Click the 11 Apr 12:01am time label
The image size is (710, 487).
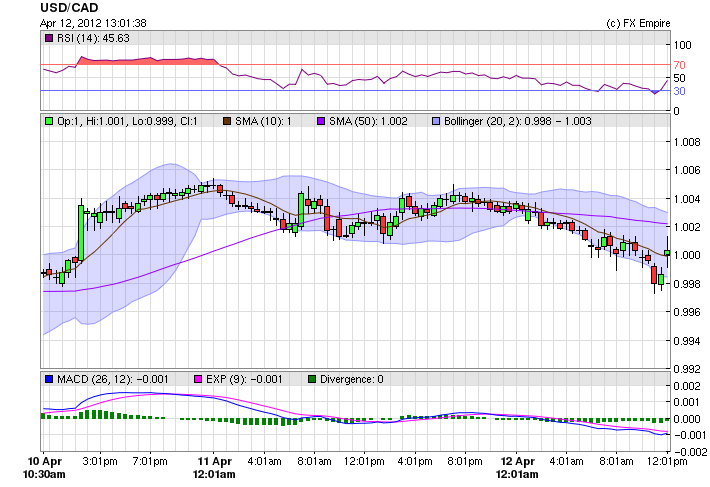(x=214, y=468)
